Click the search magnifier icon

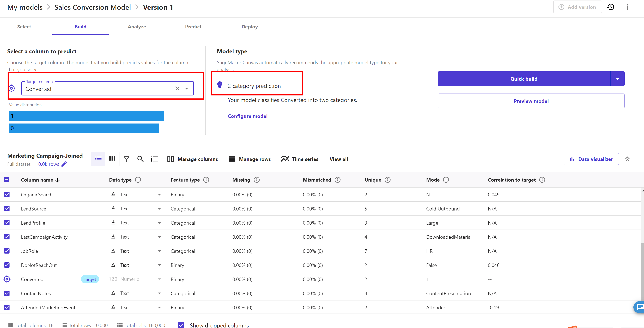[140, 159]
